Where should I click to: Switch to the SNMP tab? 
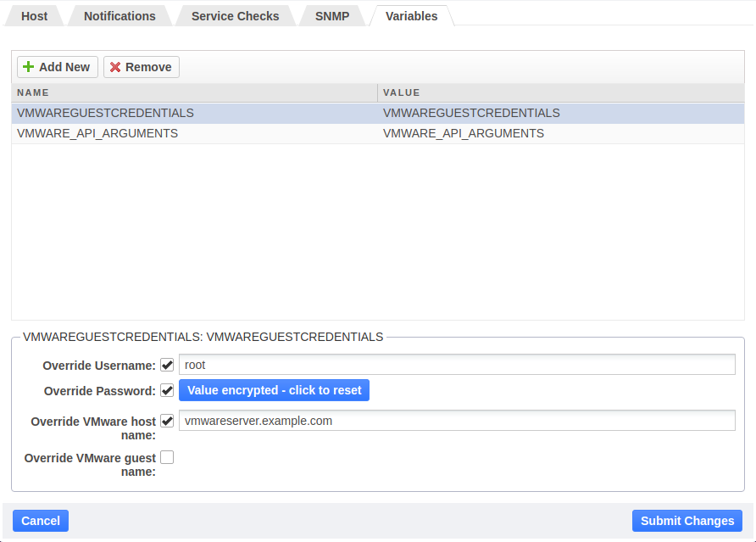point(331,15)
